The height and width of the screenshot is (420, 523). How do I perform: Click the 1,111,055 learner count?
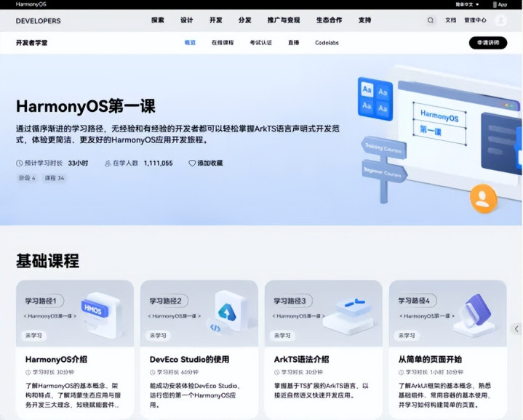point(158,163)
